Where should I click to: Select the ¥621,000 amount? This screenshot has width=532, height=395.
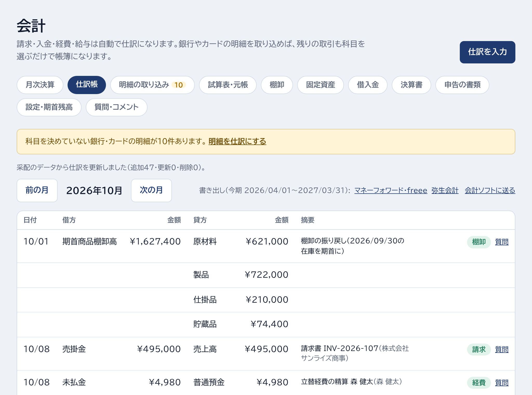coord(267,242)
